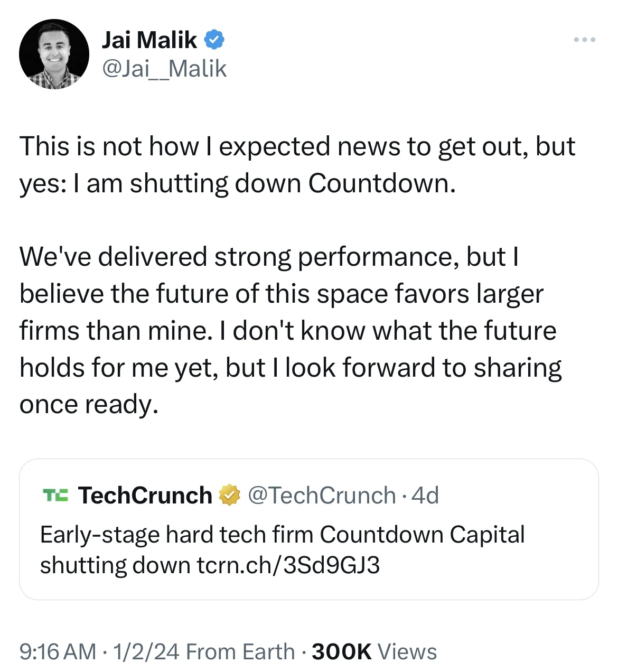Click the 4d timestamp on quoted post
Screen dimensions: 618x672
pyautogui.click(x=425, y=496)
